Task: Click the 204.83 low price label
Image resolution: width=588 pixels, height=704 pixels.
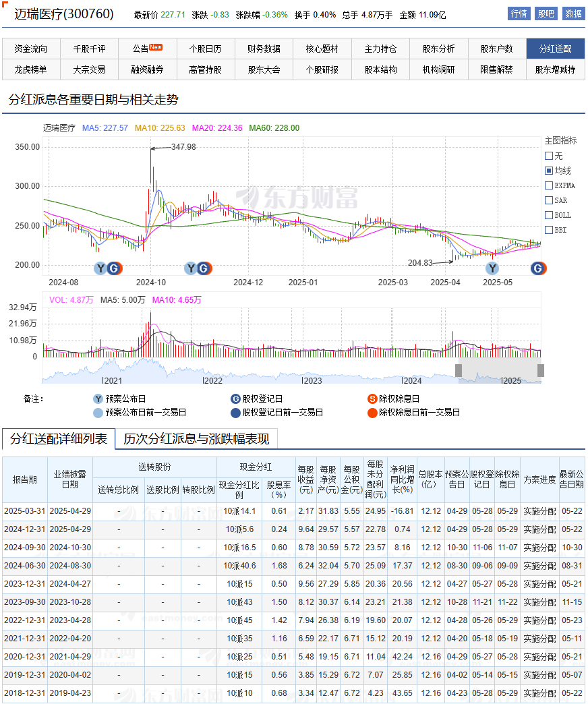Action: [420, 263]
